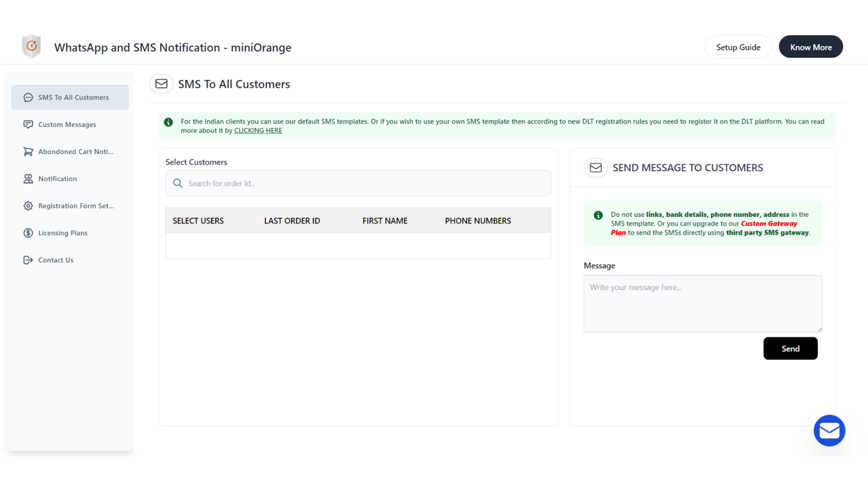The image size is (868, 488).
Task: Click the miniOrange shield logo
Action: click(31, 47)
